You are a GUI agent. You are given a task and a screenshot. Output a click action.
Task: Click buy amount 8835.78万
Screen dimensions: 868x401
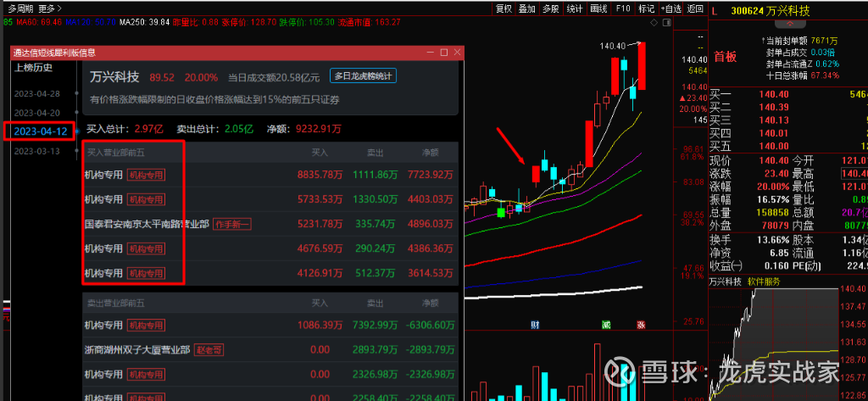[320, 175]
